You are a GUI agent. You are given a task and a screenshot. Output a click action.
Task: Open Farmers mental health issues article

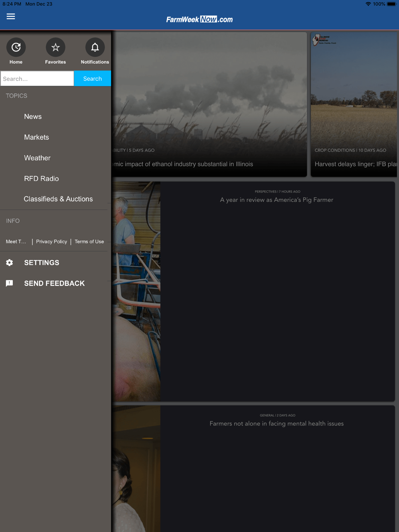pos(277,424)
